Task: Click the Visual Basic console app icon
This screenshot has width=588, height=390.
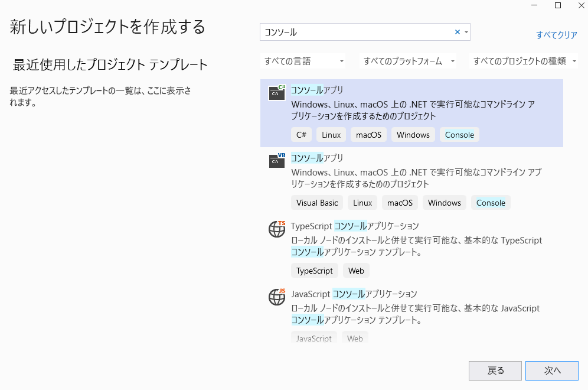Action: coord(277,160)
